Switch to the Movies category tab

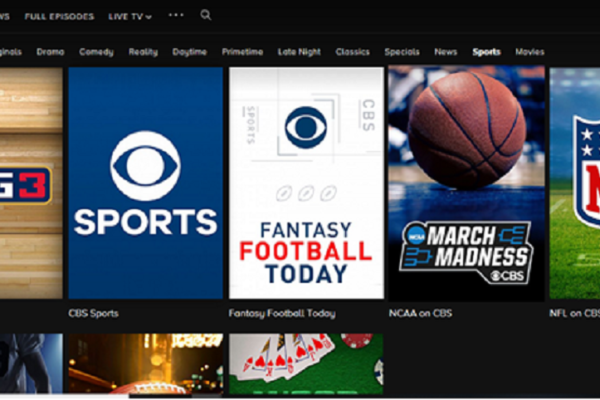[530, 52]
